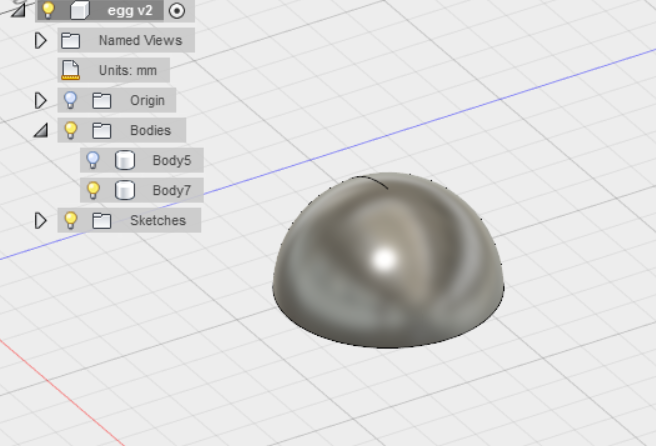Click the Body7 cylinder body icon
This screenshot has height=446, width=656.
click(125, 190)
